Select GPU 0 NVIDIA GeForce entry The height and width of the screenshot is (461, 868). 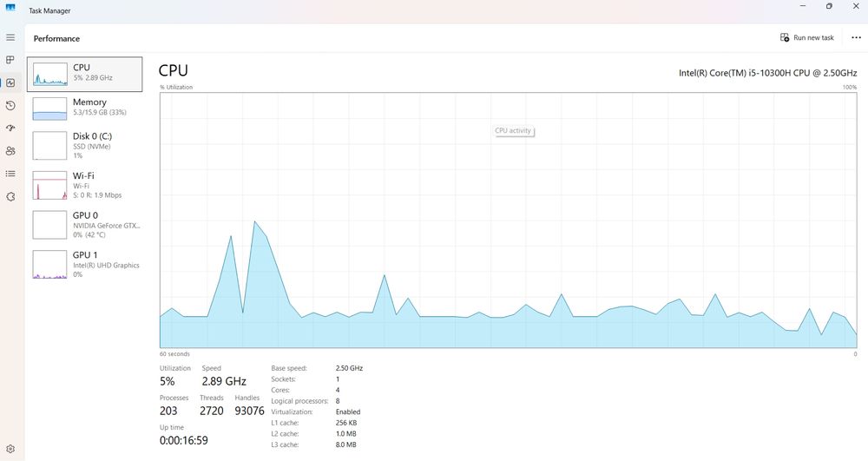click(x=85, y=225)
